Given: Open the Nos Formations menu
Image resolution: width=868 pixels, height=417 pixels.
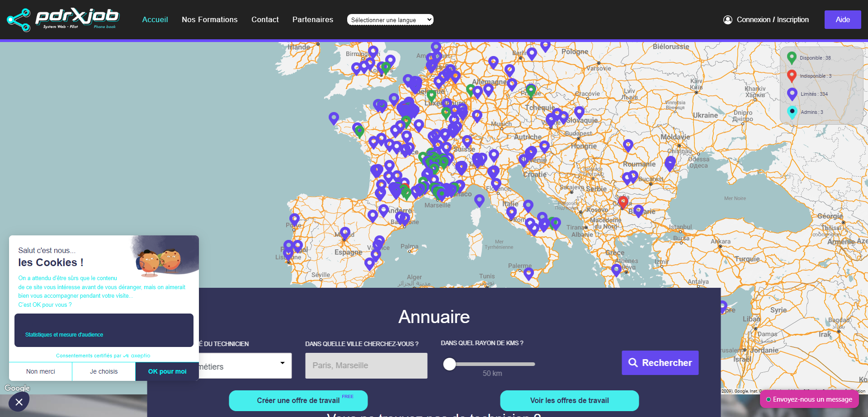Looking at the screenshot, I should 209,20.
